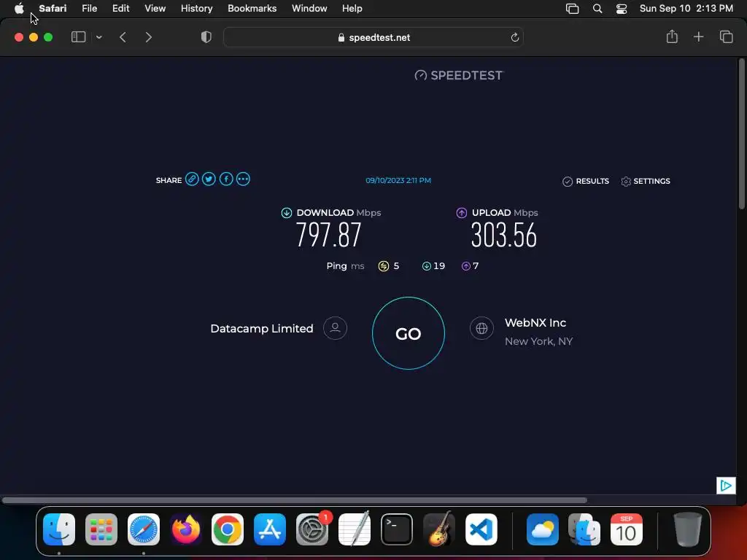Click the DOWNLOAD arrow icon

tap(286, 213)
